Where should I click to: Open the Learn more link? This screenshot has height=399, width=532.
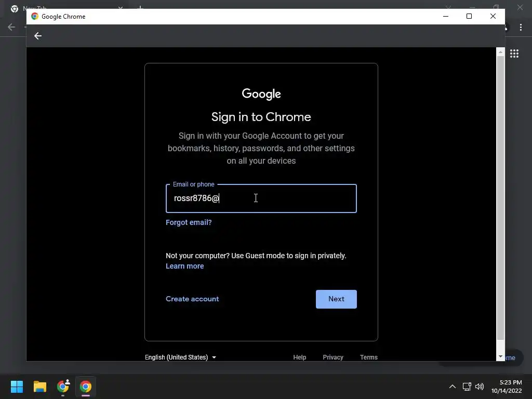click(x=184, y=266)
